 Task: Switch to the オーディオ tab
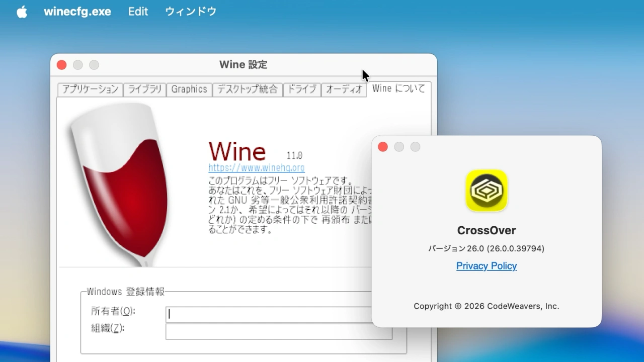(x=344, y=89)
